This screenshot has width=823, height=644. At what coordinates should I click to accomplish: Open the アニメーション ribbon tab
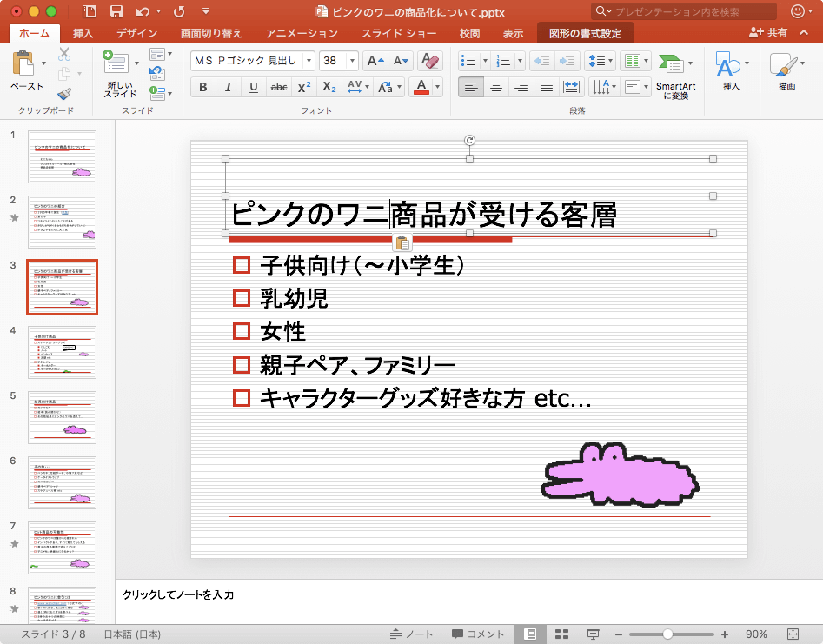click(x=302, y=33)
